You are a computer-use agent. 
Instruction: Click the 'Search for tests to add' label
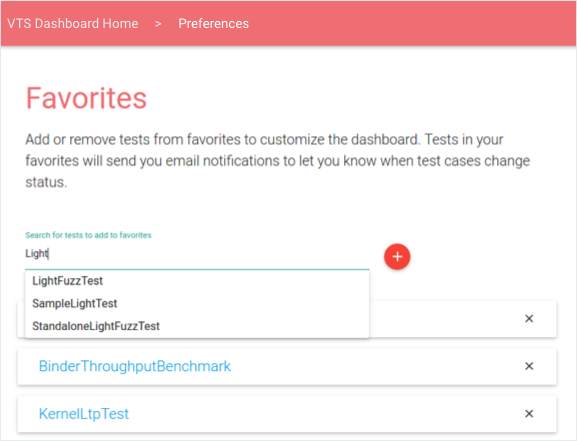pos(88,235)
